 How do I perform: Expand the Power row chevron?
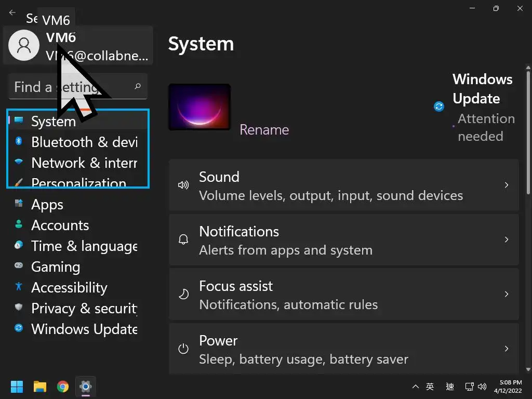(506, 349)
